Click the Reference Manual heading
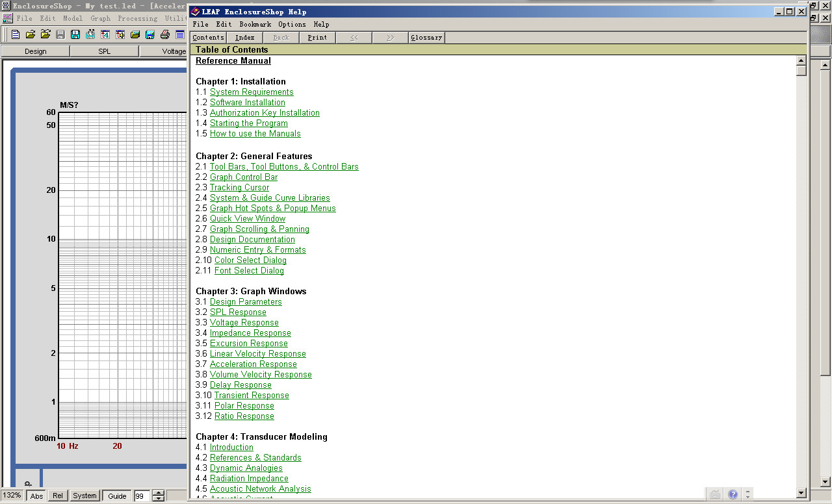 click(233, 61)
